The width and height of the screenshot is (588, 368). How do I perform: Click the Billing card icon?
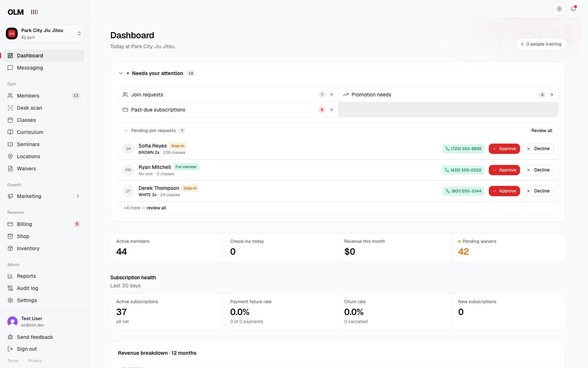10,224
